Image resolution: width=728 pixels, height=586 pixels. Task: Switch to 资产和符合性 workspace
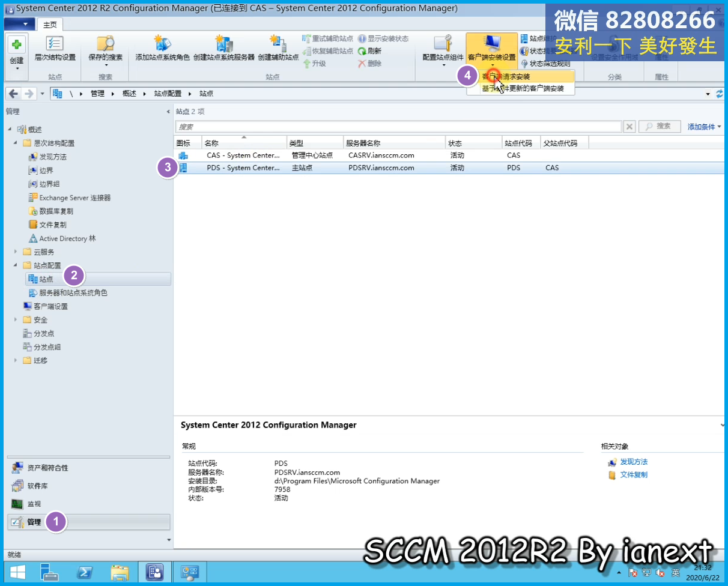pos(89,468)
